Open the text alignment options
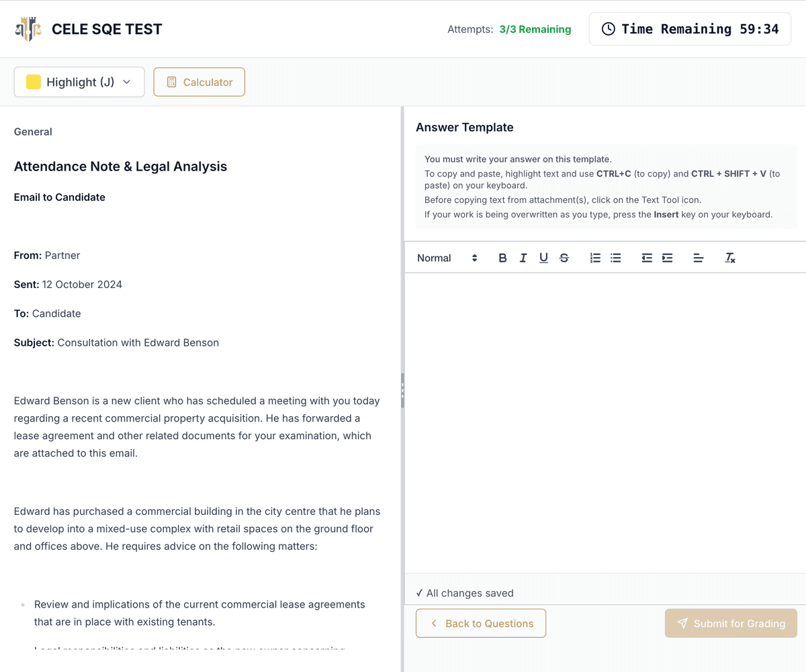This screenshot has width=806, height=672. click(698, 257)
